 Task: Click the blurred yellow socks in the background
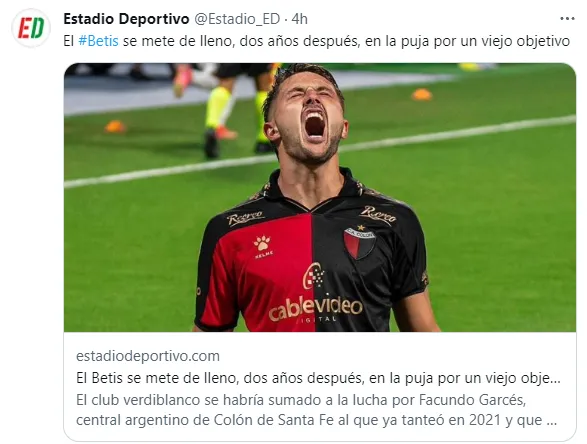[x=220, y=107]
